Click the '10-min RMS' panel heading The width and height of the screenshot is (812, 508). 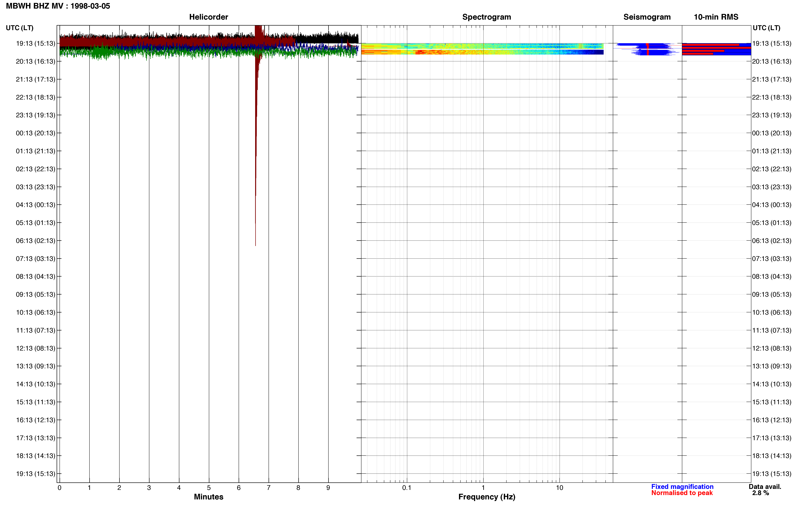coord(716,17)
